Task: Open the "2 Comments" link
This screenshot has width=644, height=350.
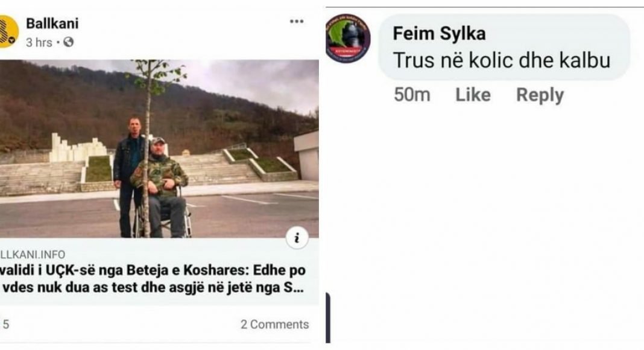Action: (274, 325)
